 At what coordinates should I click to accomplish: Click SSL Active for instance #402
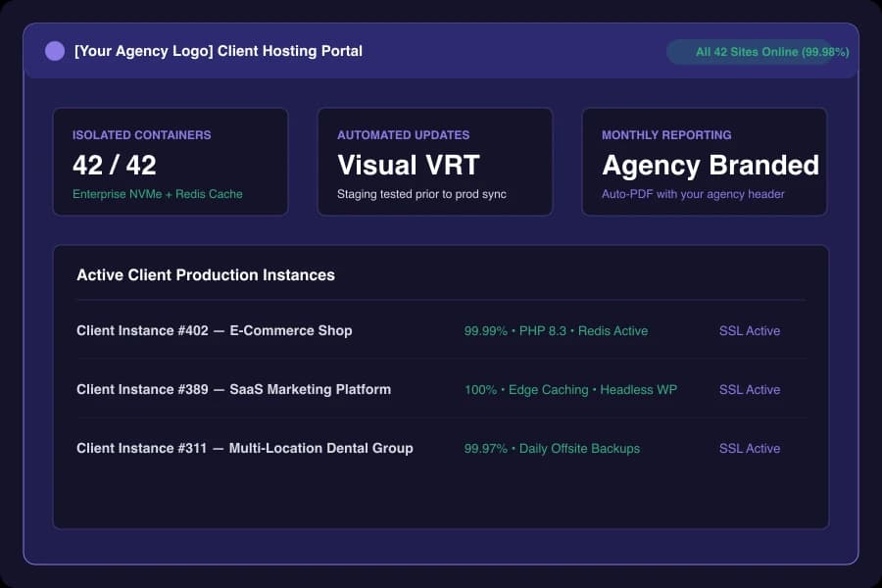pos(750,331)
